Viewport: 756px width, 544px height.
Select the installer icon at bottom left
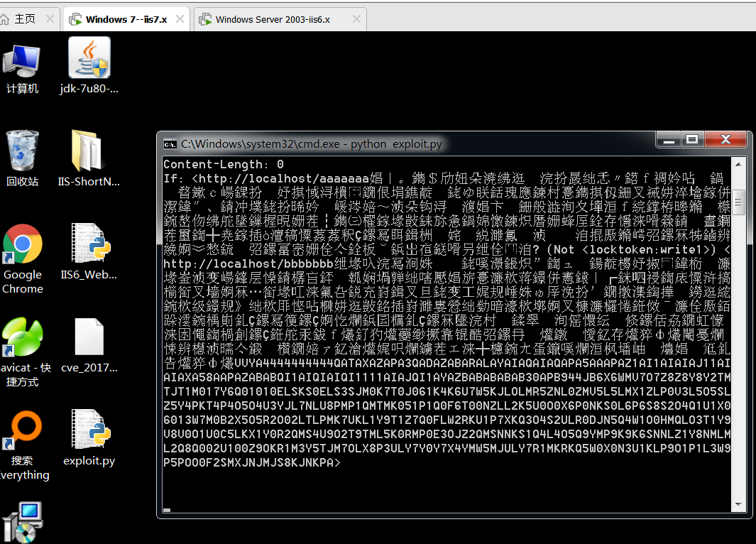[x=22, y=523]
